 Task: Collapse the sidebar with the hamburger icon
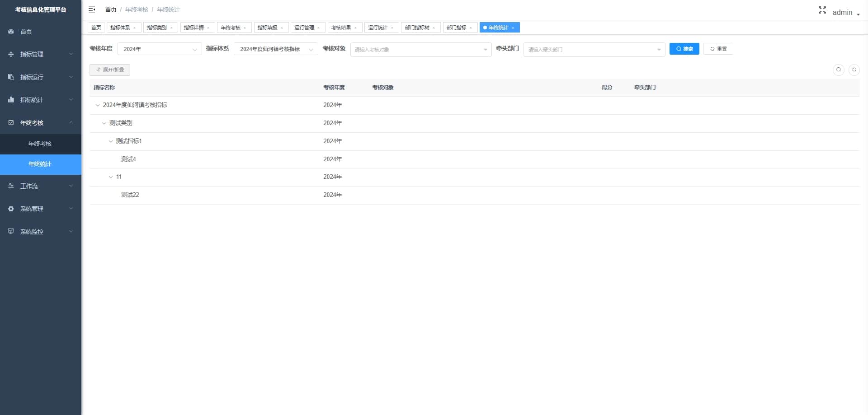(92, 9)
